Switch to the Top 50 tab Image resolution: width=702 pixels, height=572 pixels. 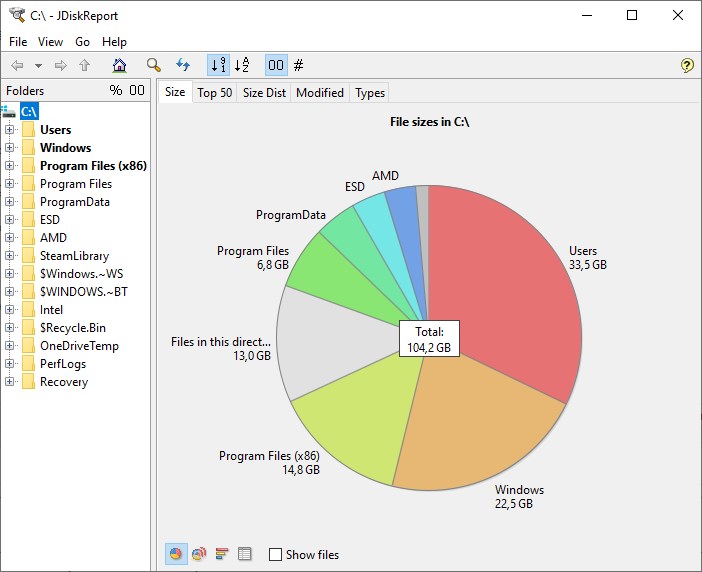(214, 93)
